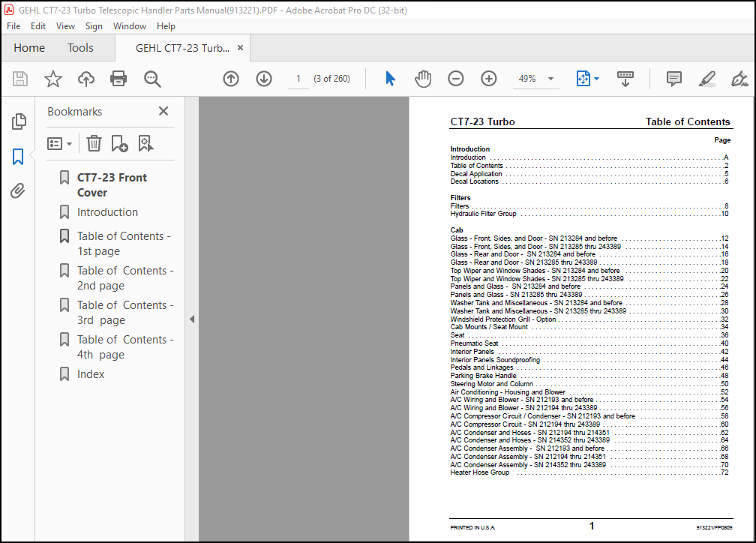Screen dimensions: 756x543
Task: Open Table of Contents - 1st page bookmark
Action: click(x=124, y=244)
